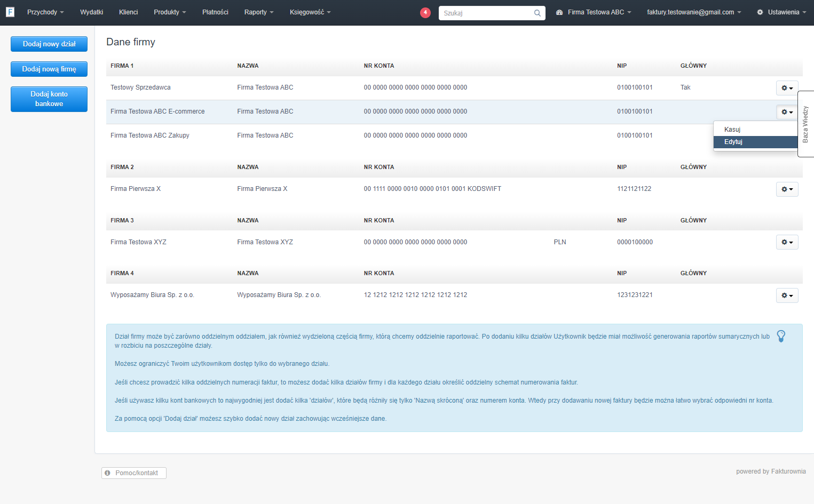This screenshot has width=814, height=504.
Task: Open gear menu for Firma Pierwsza X row
Action: 787,189
